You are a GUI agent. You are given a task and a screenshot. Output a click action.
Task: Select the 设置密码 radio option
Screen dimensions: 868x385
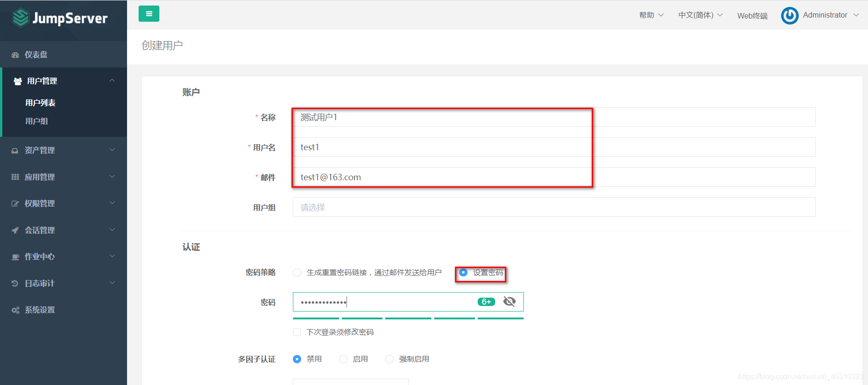(x=463, y=273)
